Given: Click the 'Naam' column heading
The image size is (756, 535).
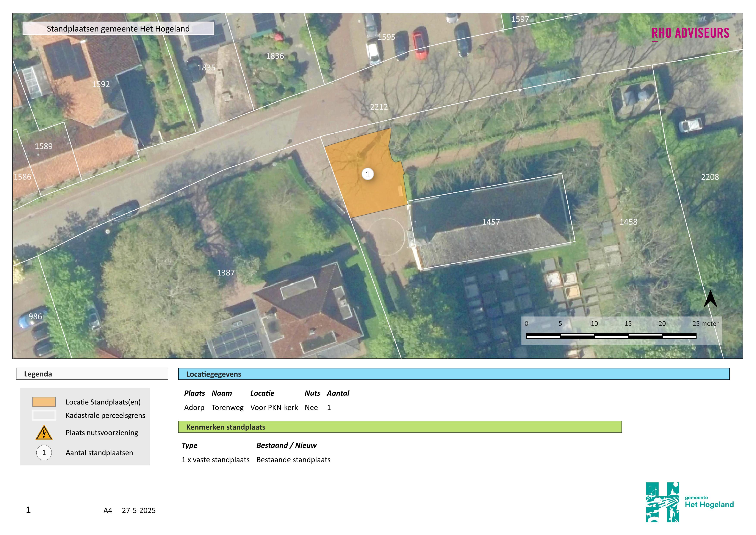Looking at the screenshot, I should point(222,393).
